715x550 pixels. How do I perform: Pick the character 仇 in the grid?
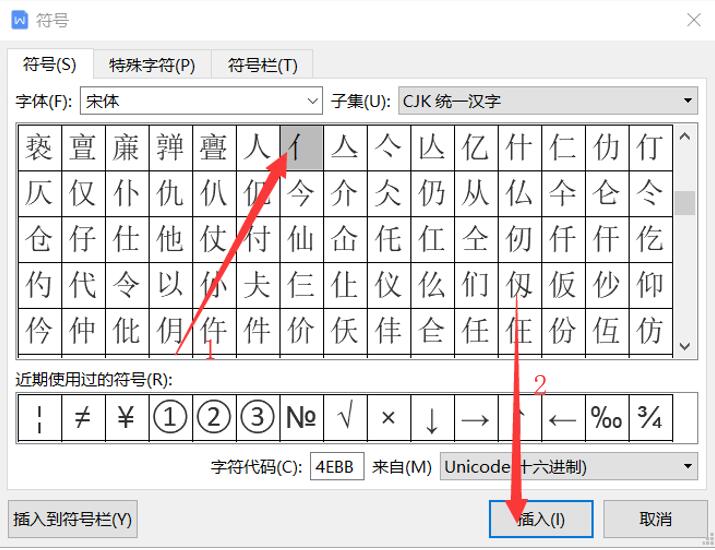click(171, 193)
